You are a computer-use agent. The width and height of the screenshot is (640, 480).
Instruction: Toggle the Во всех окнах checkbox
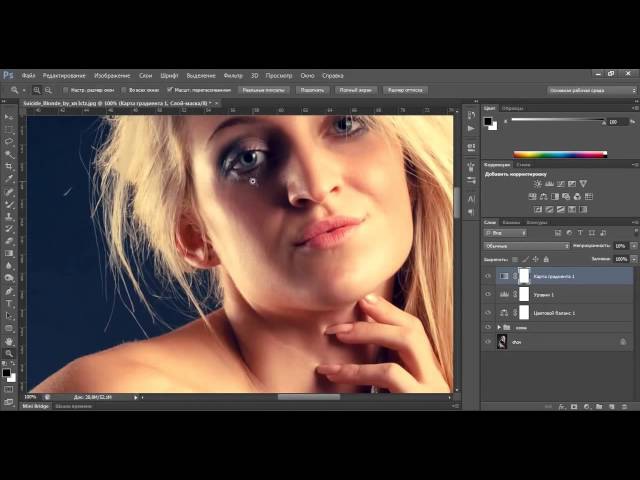point(124,90)
